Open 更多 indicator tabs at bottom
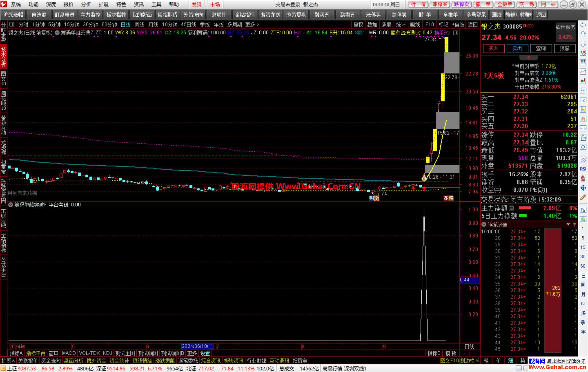The height and width of the screenshot is (372, 588). point(192,353)
